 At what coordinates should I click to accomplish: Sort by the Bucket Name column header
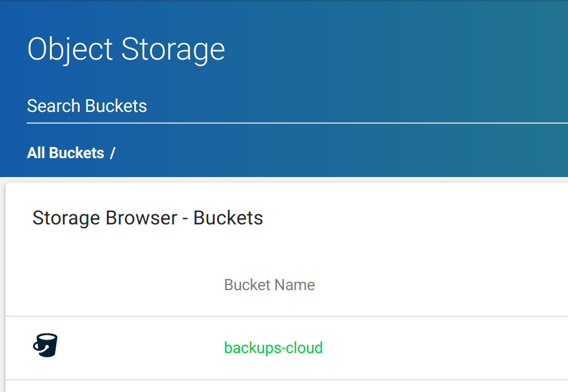click(270, 285)
